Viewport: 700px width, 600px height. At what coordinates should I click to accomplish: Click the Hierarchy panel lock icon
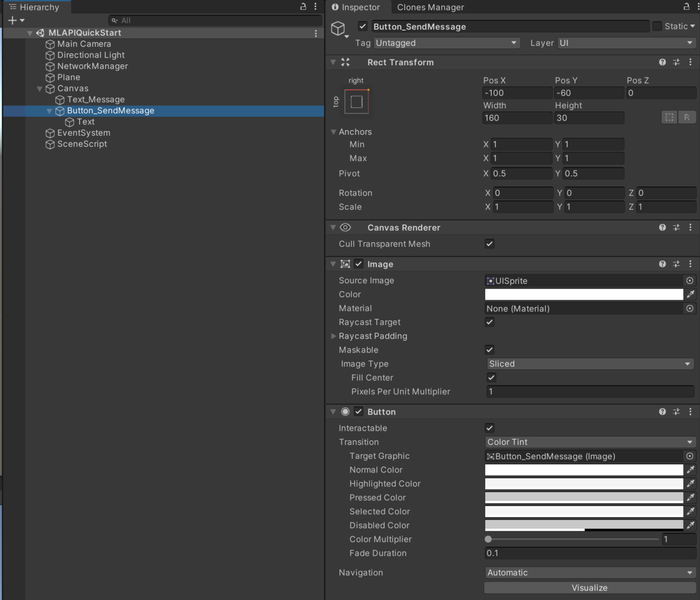click(x=303, y=7)
